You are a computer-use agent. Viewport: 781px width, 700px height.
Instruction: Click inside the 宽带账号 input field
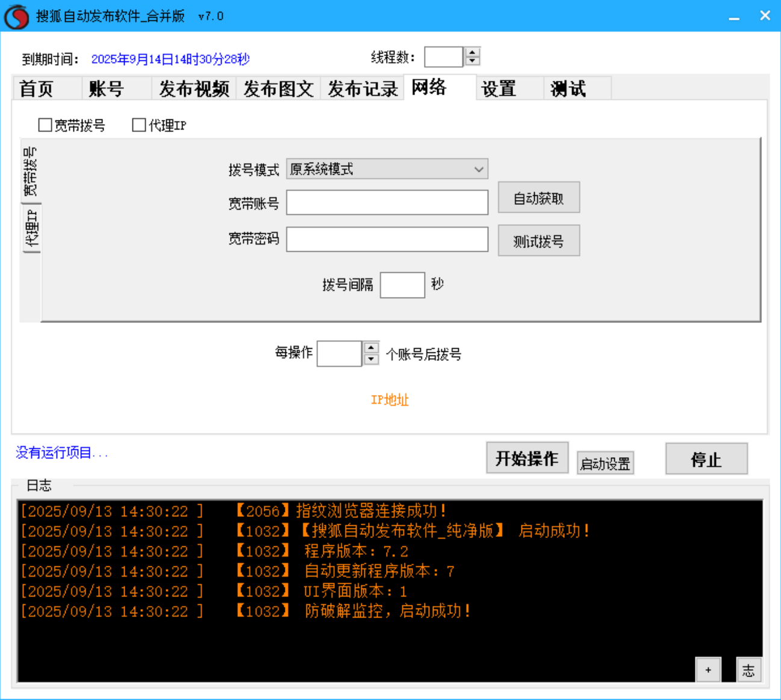tap(387, 202)
